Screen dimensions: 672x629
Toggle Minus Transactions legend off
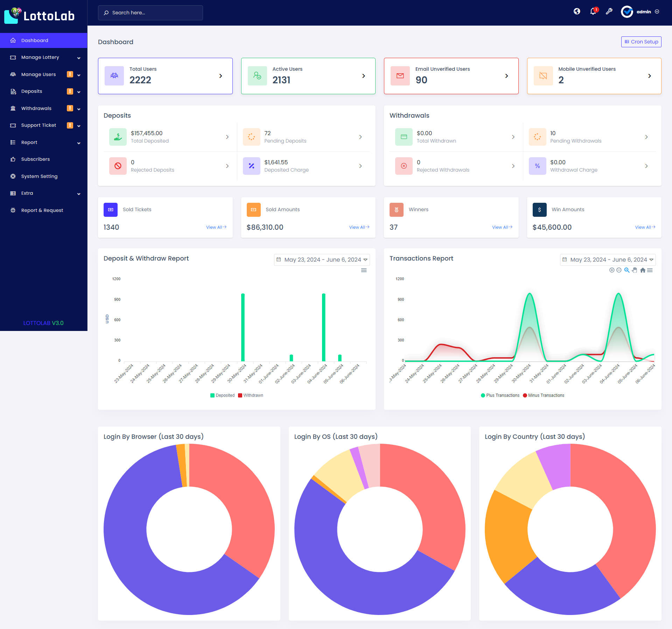543,395
